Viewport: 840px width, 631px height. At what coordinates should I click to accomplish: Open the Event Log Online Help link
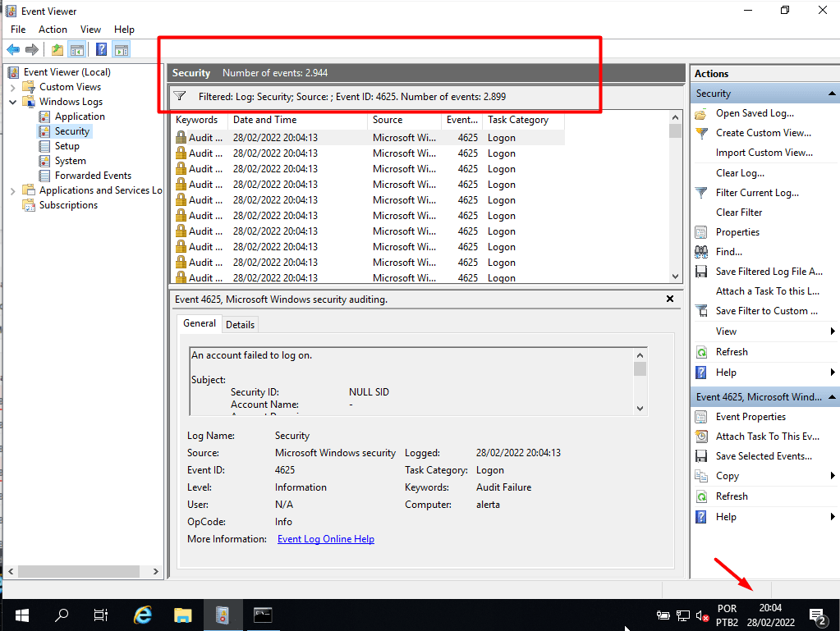pyautogui.click(x=326, y=539)
